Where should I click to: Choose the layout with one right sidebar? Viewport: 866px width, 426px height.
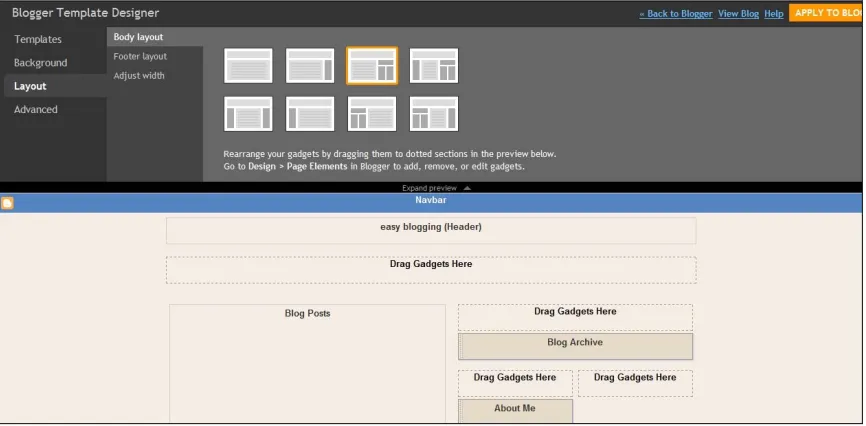(x=310, y=66)
